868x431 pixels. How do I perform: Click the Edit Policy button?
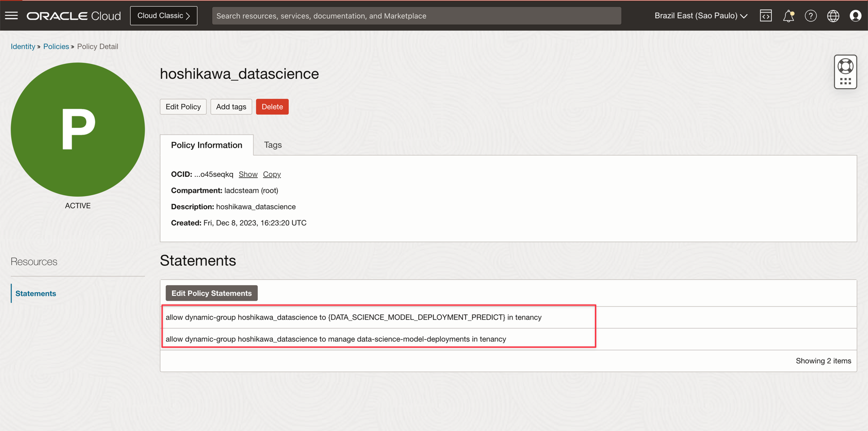click(183, 107)
